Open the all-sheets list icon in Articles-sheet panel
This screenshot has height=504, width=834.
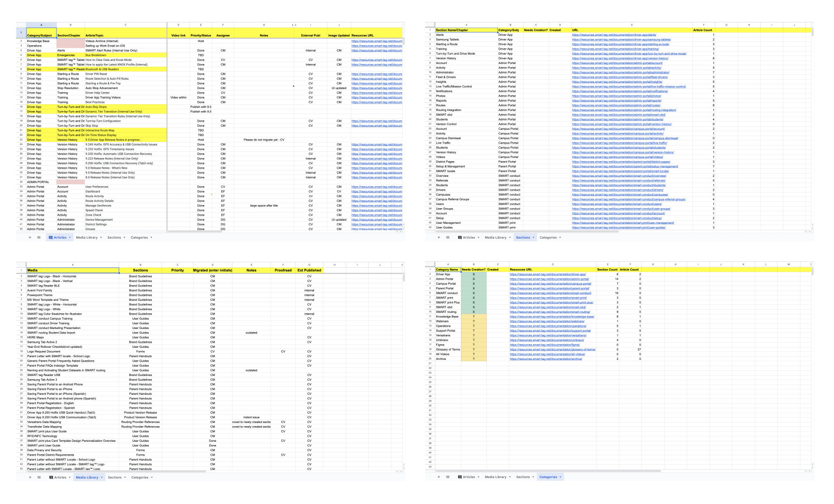pos(39,238)
